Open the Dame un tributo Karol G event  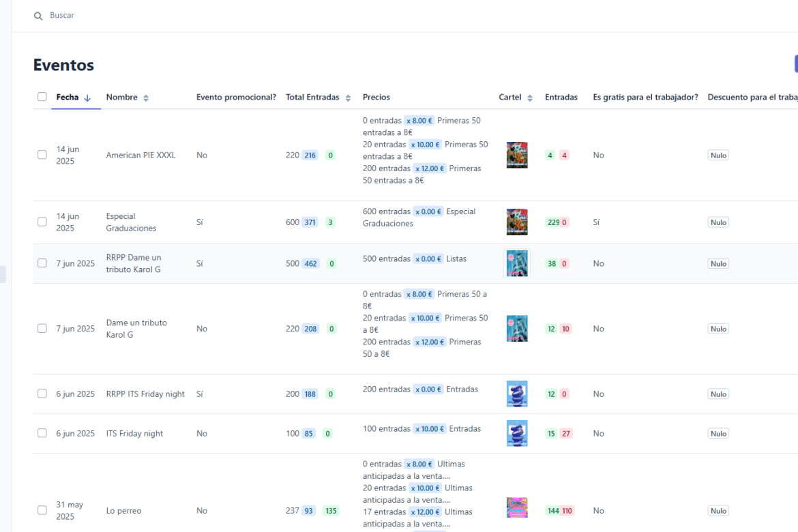(136, 329)
